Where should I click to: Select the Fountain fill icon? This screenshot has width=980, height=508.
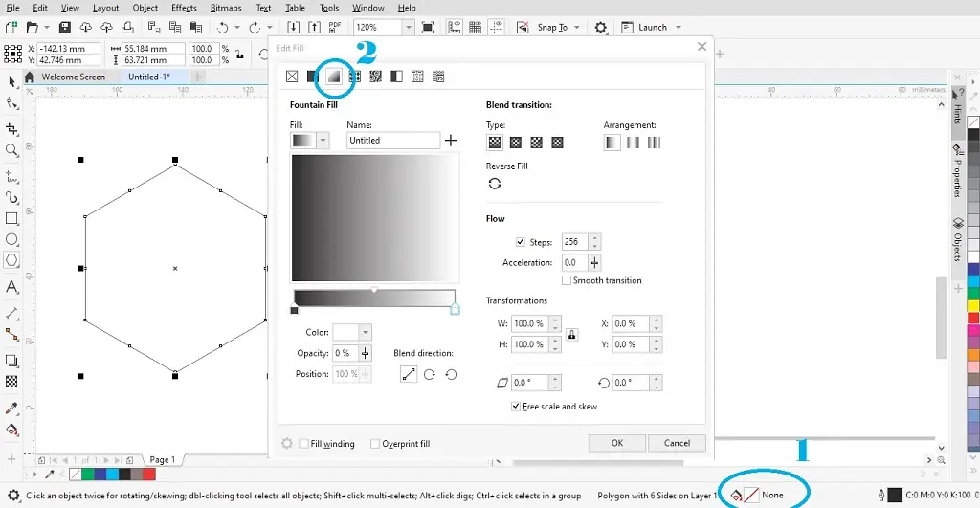pos(334,77)
